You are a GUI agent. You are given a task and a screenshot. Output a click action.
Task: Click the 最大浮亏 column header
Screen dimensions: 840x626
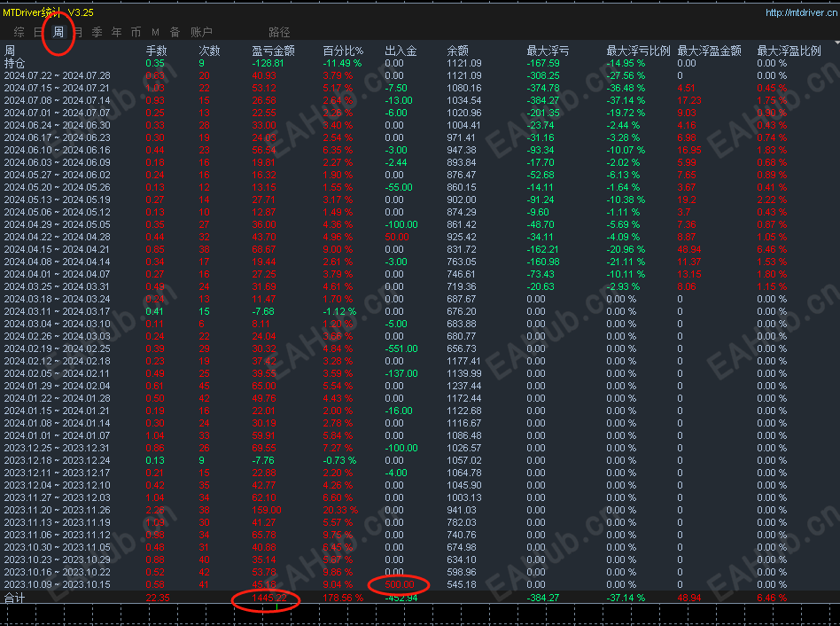point(548,51)
